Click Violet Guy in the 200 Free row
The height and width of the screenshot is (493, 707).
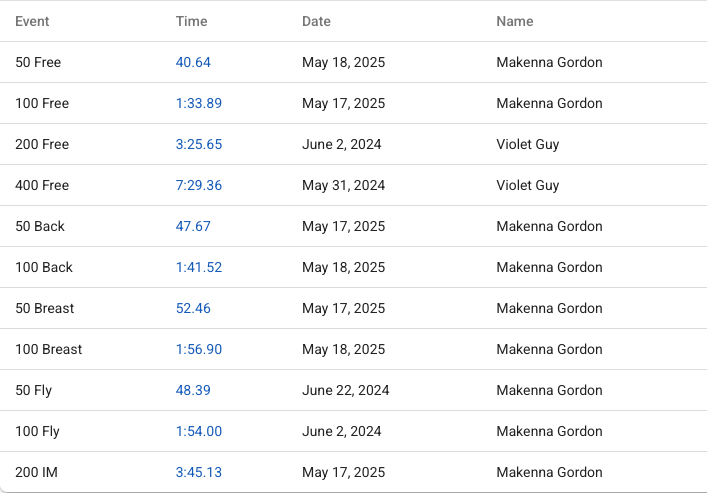(x=527, y=144)
